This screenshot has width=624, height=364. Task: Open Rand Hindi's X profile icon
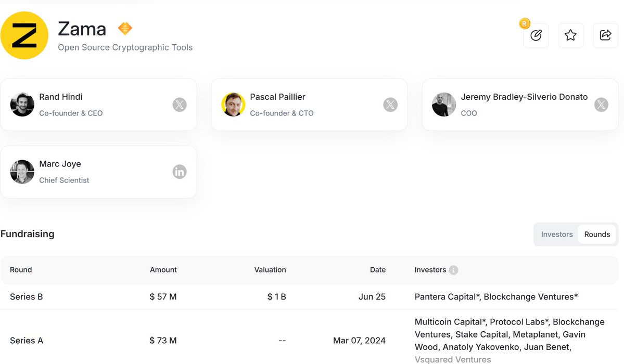[180, 105]
